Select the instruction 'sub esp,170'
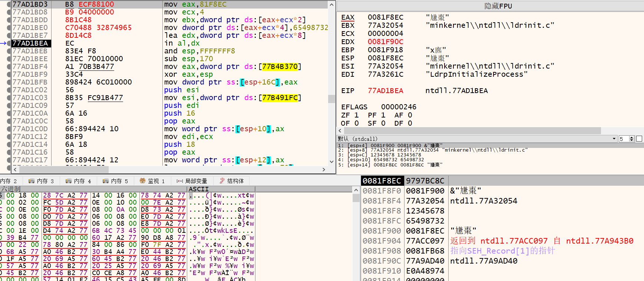The width and height of the screenshot is (644, 281). point(189,59)
